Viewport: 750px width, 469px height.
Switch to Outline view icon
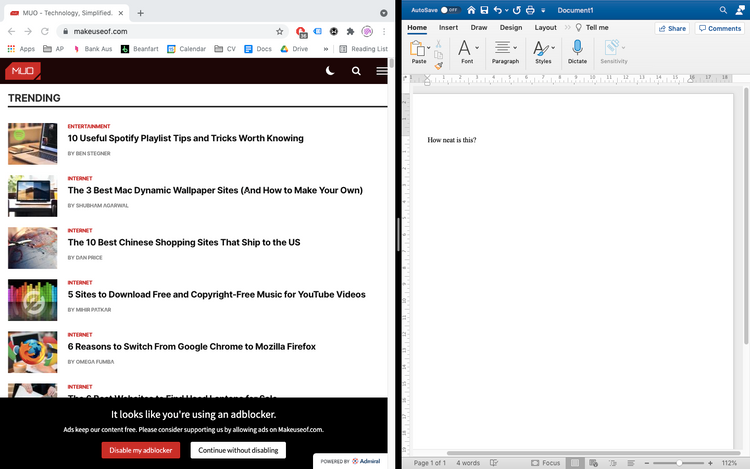tap(613, 463)
